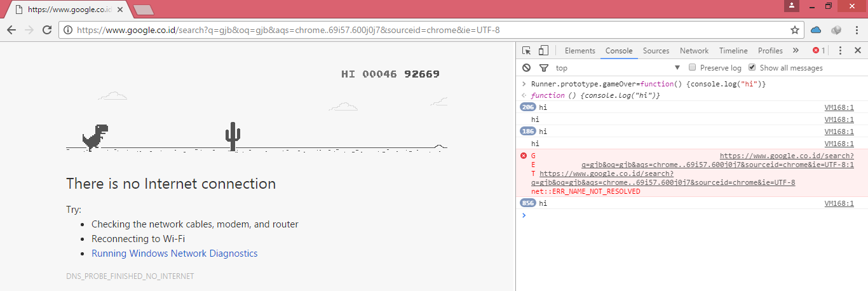The image size is (868, 291).
Task: Open the console filter funnel icon
Action: pyautogui.click(x=543, y=68)
